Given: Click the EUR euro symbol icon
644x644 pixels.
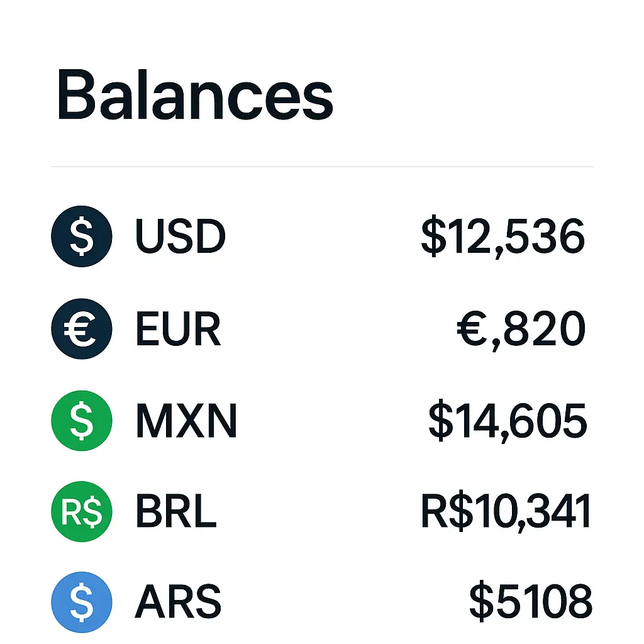Looking at the screenshot, I should (81, 329).
